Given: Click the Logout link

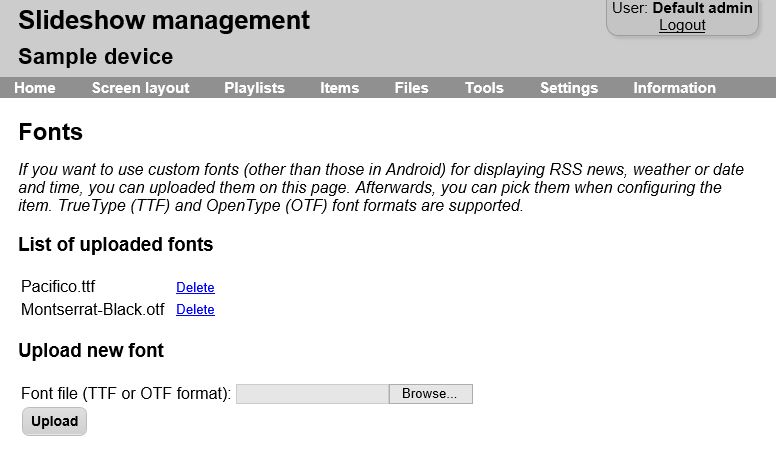Looking at the screenshot, I should 682,25.
